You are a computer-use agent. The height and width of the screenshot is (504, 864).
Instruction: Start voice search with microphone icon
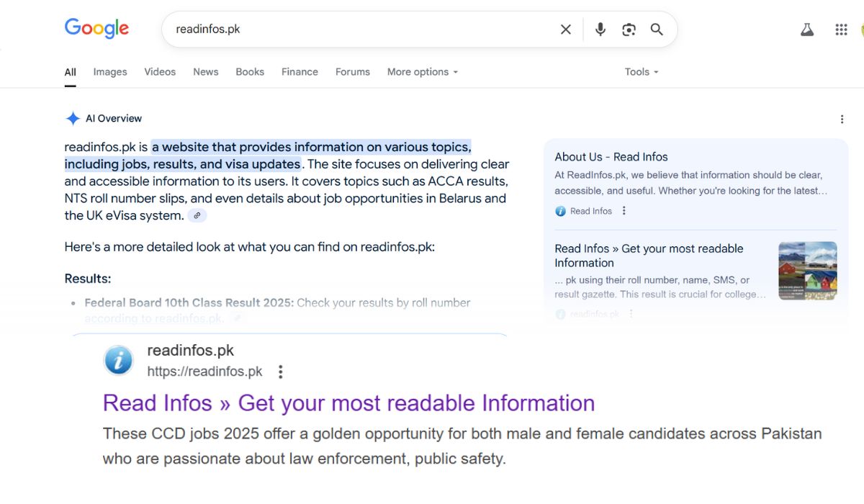pyautogui.click(x=600, y=30)
